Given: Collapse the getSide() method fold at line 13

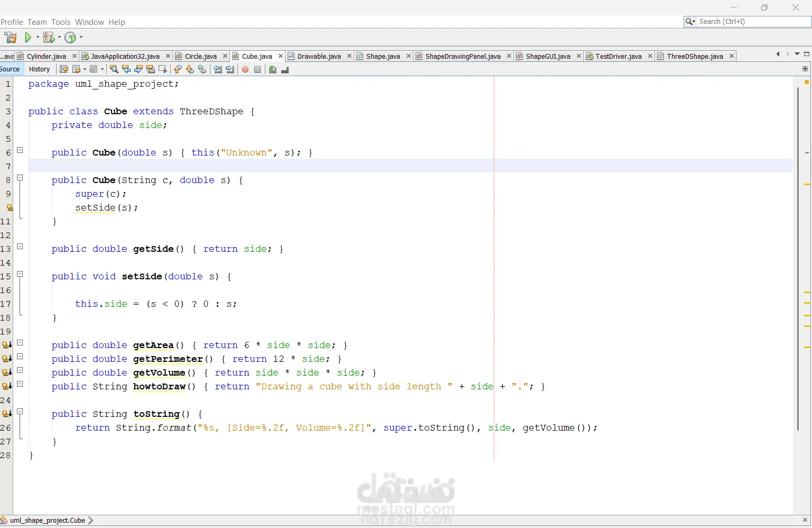Looking at the screenshot, I should click(x=20, y=247).
